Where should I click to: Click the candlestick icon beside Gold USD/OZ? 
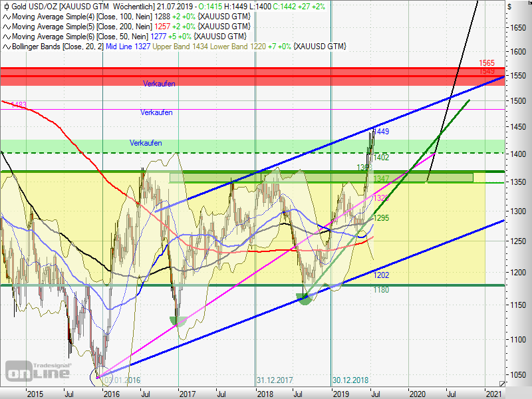click(x=6, y=6)
